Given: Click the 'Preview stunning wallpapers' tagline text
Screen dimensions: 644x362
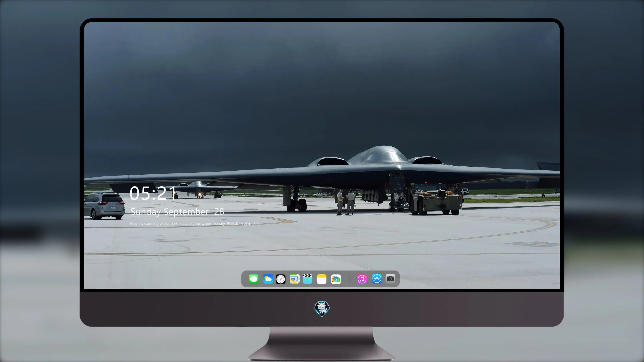Looking at the screenshot, I should point(195,223).
